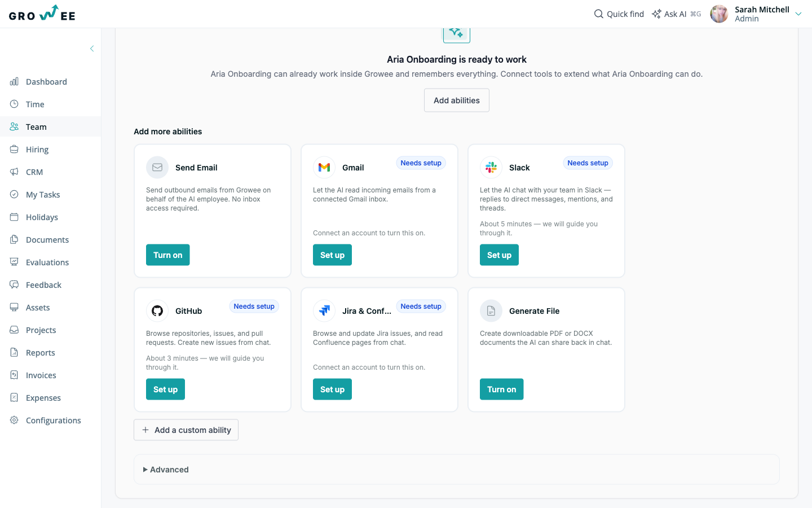
Task: Click the Invoices icon in sidebar
Action: pyautogui.click(x=14, y=375)
